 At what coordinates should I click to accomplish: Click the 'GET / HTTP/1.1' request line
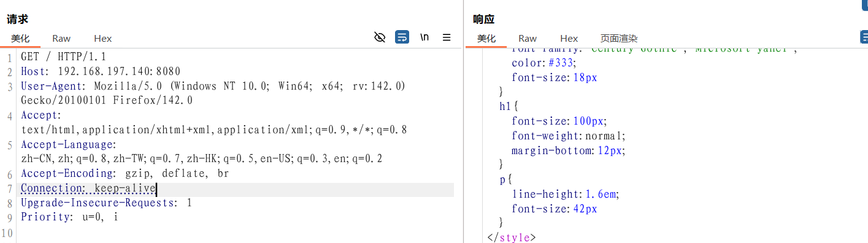63,57
